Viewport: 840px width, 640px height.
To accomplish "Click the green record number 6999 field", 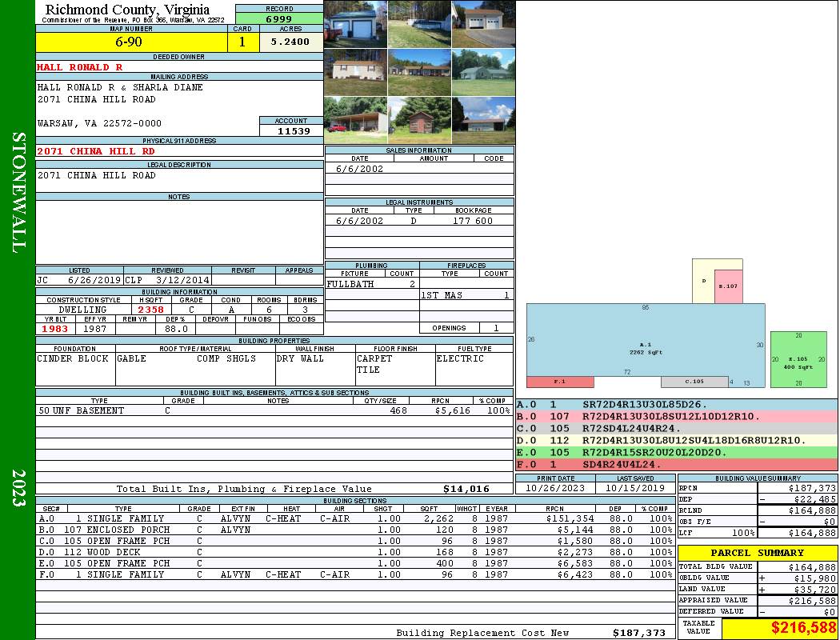I will pos(279,18).
